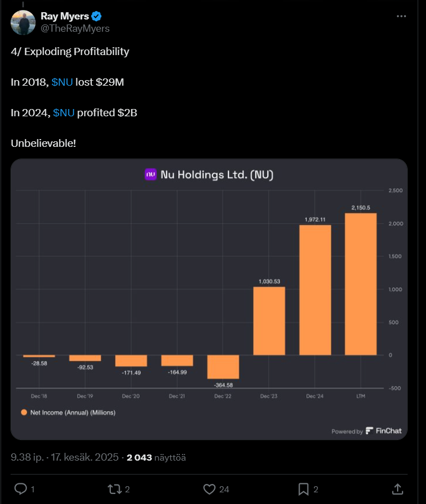426x504 pixels.
Task: Click the purple Nu logo in chart
Action: 150,175
